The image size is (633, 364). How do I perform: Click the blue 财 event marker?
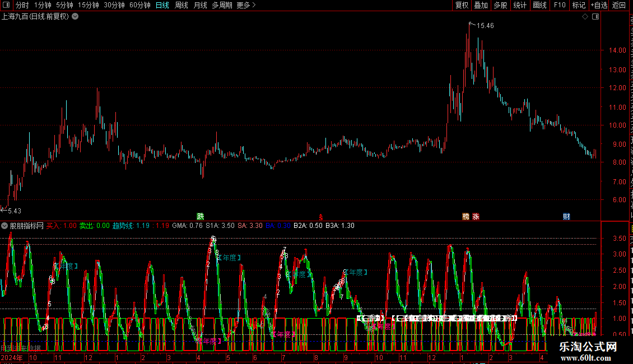click(x=566, y=216)
